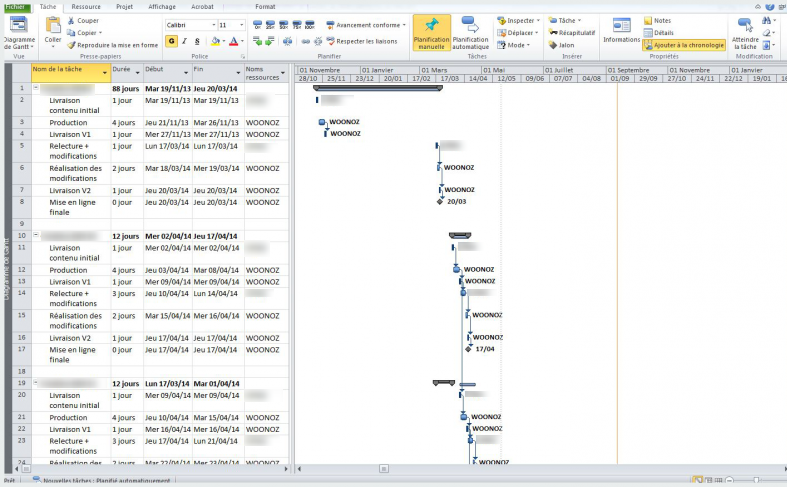Image resolution: width=787 pixels, height=490 pixels.
Task: Switch to the Projet tab
Action: (124, 7)
